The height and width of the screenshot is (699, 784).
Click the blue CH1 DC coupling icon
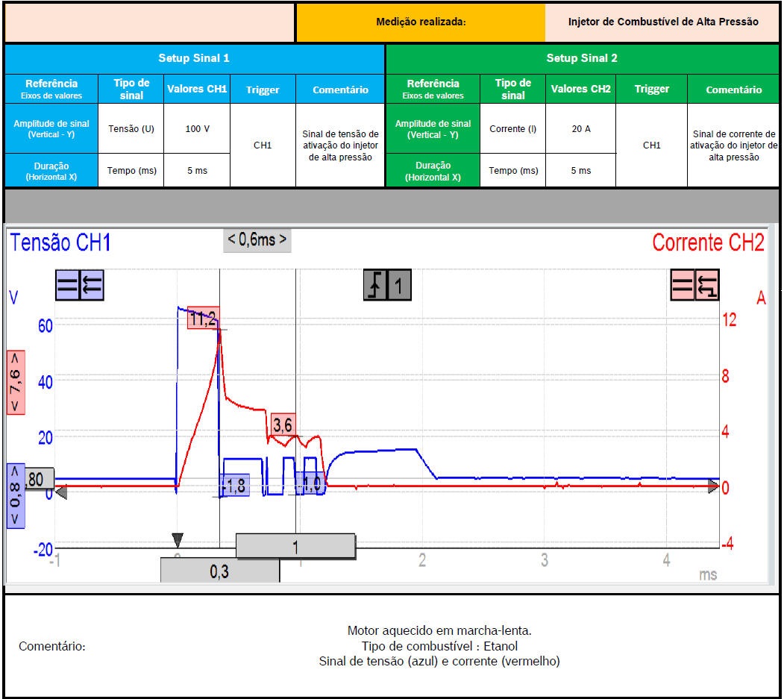(67, 285)
